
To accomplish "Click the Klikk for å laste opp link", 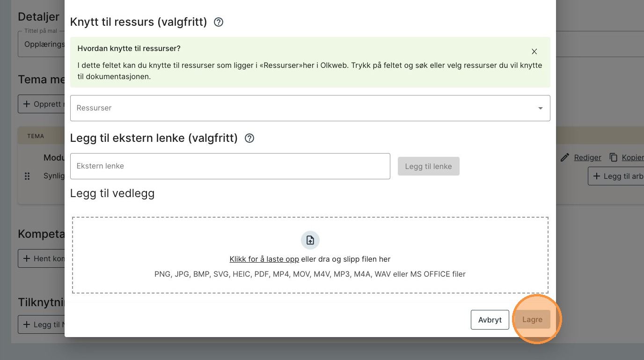I will pyautogui.click(x=264, y=259).
